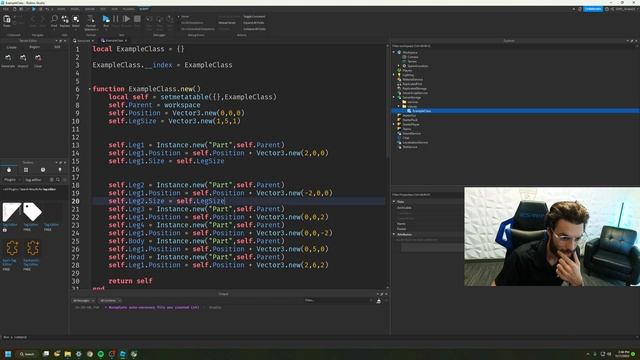
Task: Collapse the Data section in Properties
Action: point(394,201)
